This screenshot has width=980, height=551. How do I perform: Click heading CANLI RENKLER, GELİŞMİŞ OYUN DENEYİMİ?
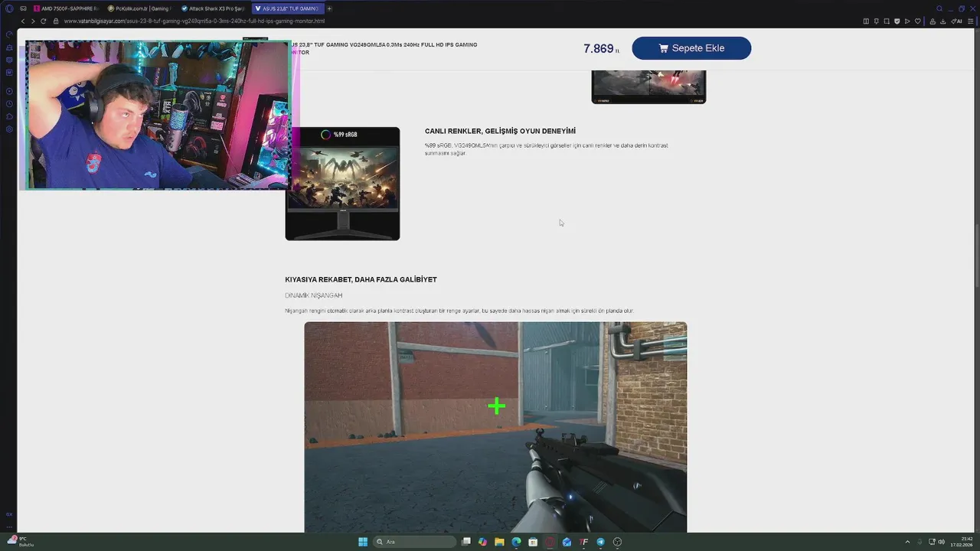pos(500,131)
